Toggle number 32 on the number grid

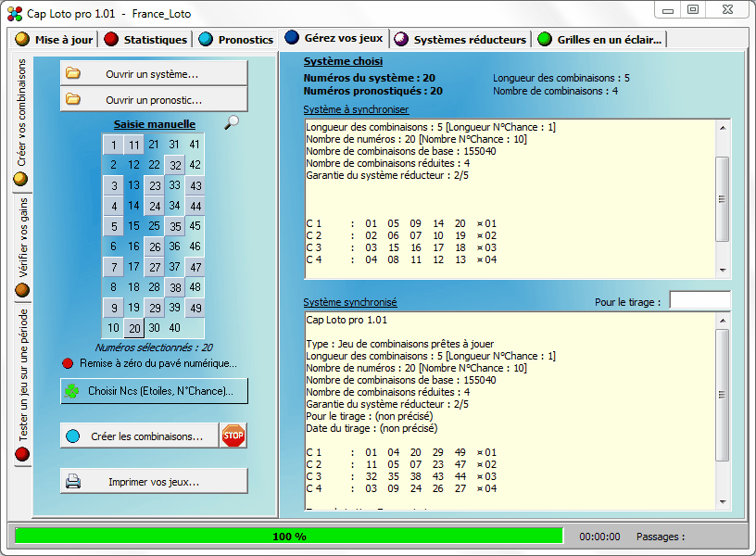click(x=175, y=165)
